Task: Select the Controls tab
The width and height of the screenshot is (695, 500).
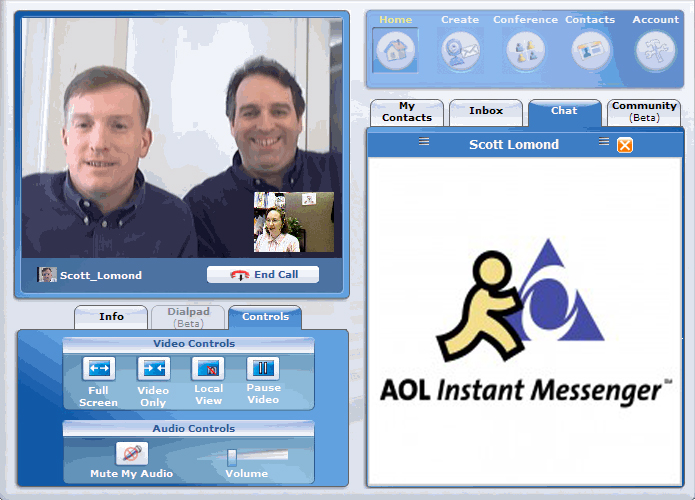Action: coord(265,317)
